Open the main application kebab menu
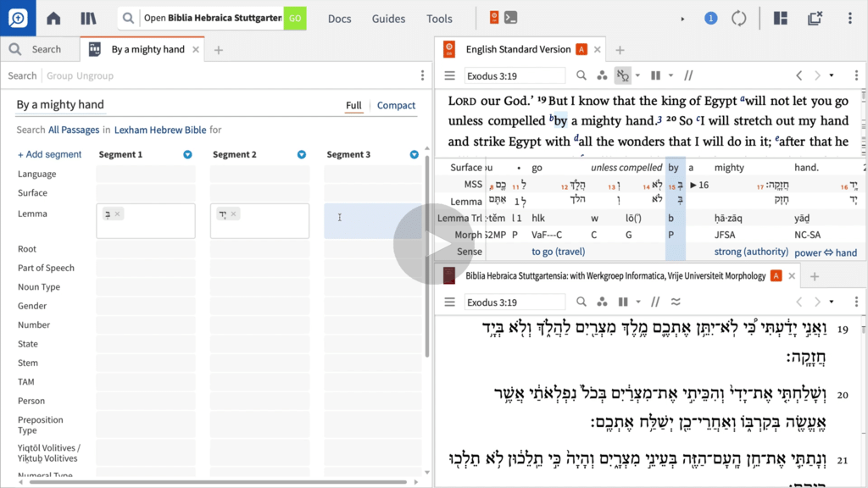Viewport: 868px width, 488px height. [x=849, y=19]
